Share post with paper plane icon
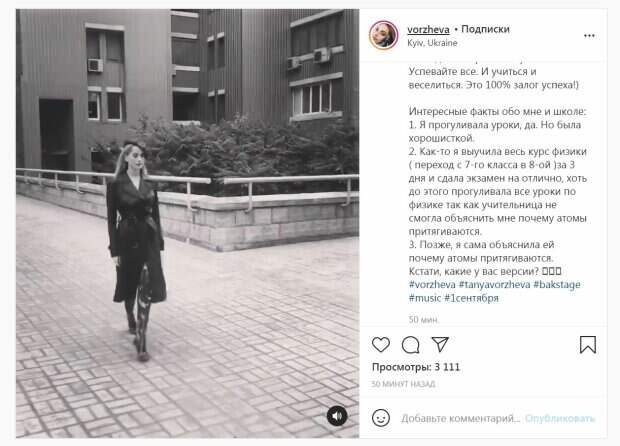This screenshot has width=620, height=446. point(440,344)
